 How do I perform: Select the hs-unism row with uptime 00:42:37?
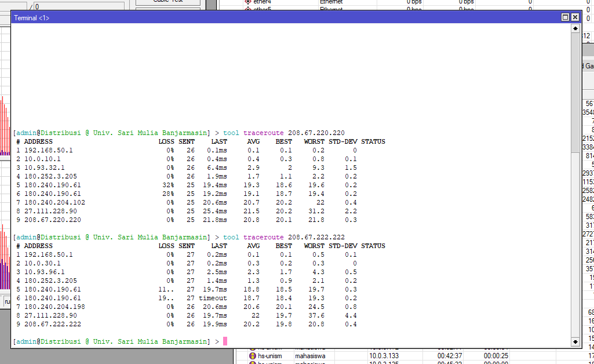click(x=348, y=355)
